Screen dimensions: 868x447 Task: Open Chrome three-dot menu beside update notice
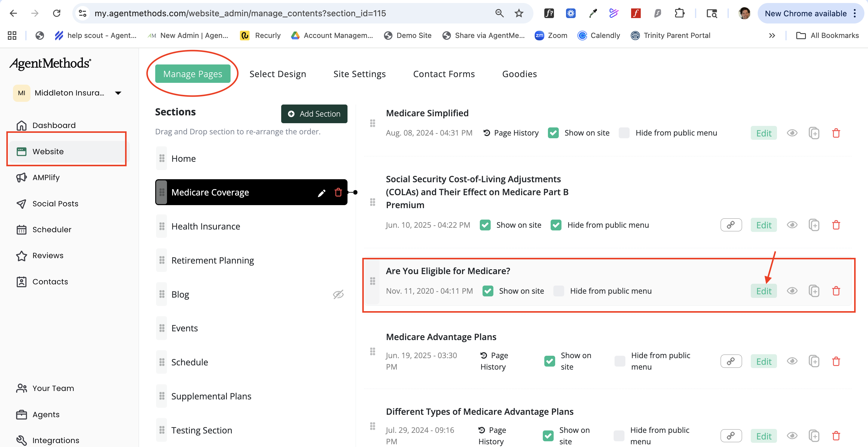(855, 14)
